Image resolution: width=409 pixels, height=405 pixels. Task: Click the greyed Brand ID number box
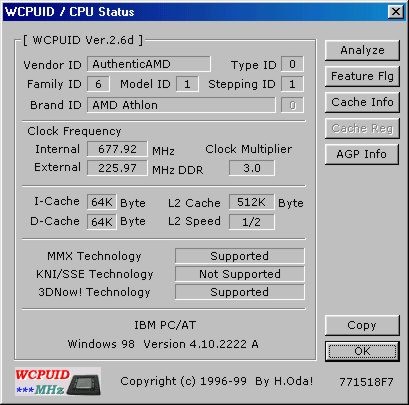pyautogui.click(x=292, y=105)
